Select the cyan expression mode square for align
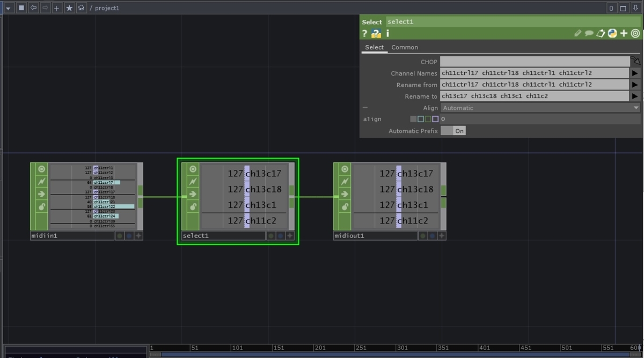 (420, 119)
